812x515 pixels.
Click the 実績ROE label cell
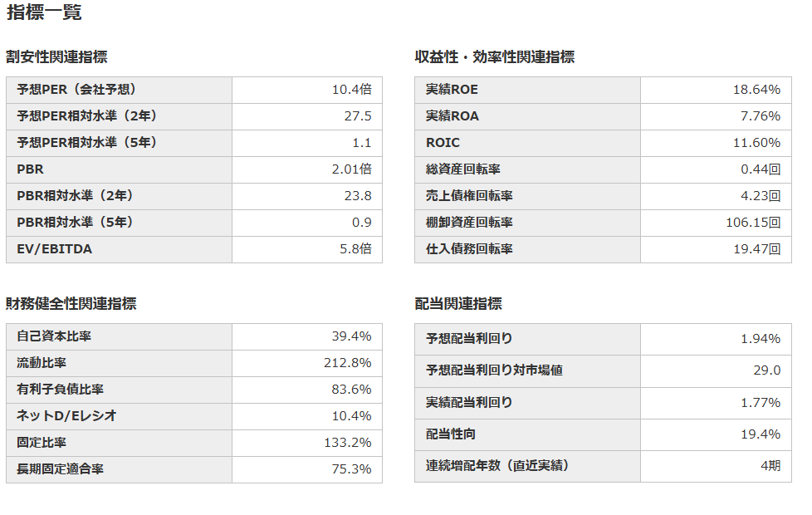[452, 90]
